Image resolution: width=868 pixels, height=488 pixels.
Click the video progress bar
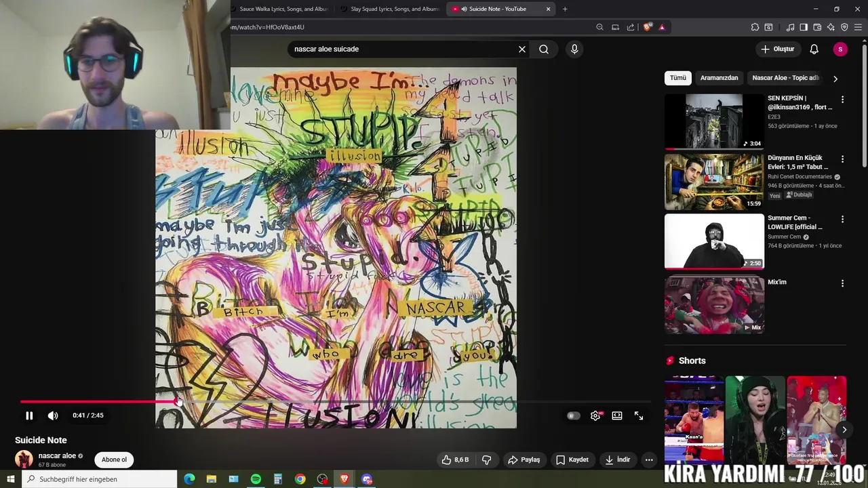[x=336, y=401]
